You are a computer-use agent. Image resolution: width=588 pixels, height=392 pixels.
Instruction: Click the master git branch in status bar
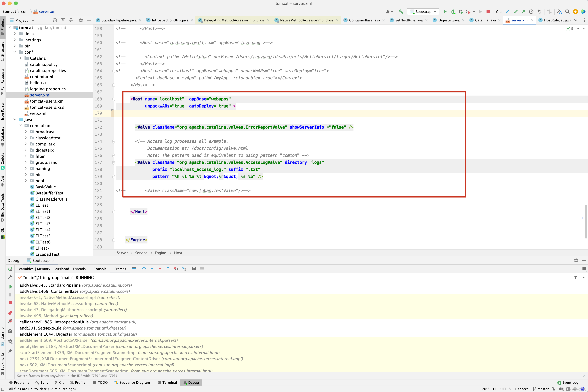pyautogui.click(x=540, y=389)
